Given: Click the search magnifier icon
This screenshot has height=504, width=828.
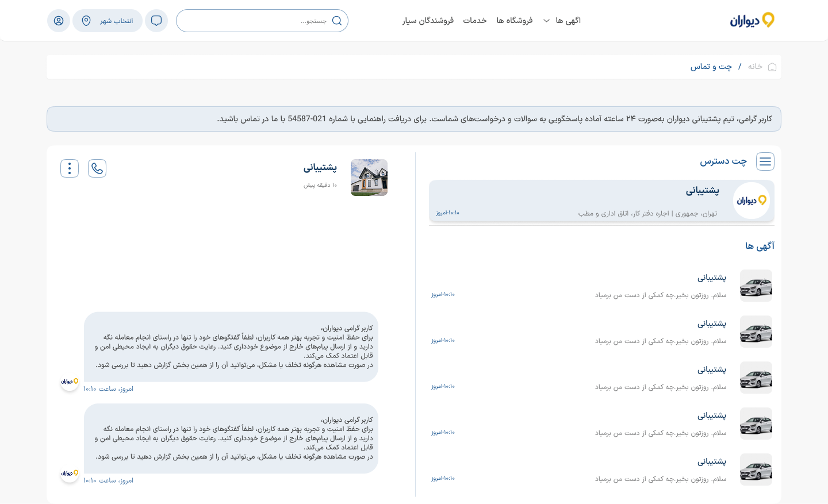Looking at the screenshot, I should pos(337,21).
